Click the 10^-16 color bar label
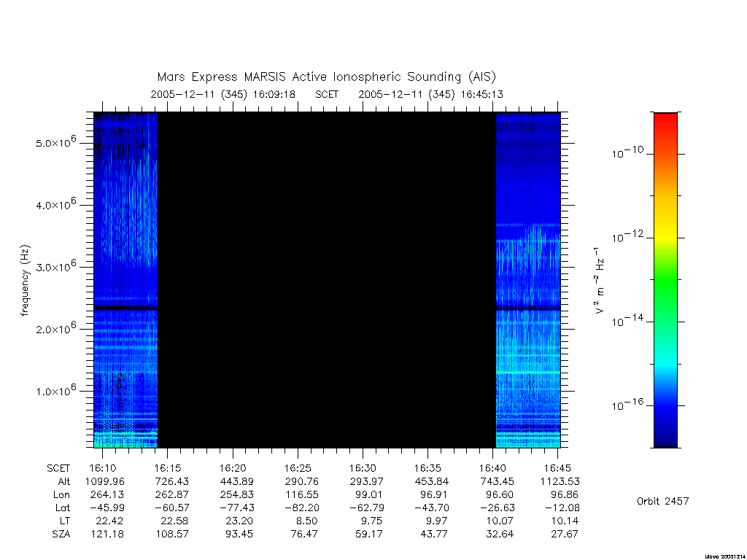Viewport: 747px width, 560px height. 627,404
